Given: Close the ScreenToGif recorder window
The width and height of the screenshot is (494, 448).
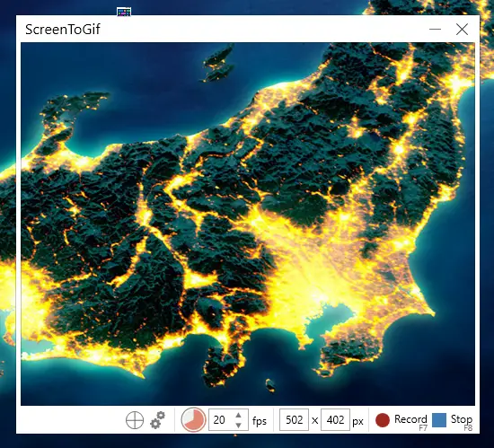Looking at the screenshot, I should click(462, 30).
